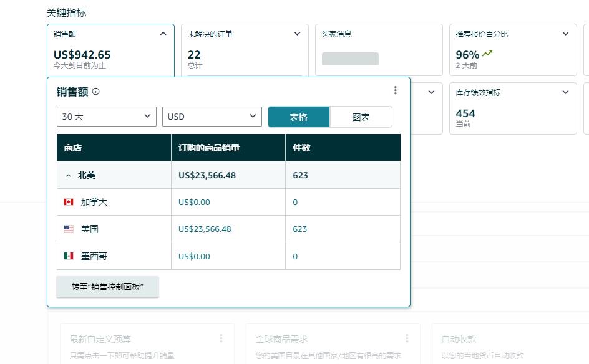
Task: Expand the 库存绩效指标 card
Action: pos(565,92)
